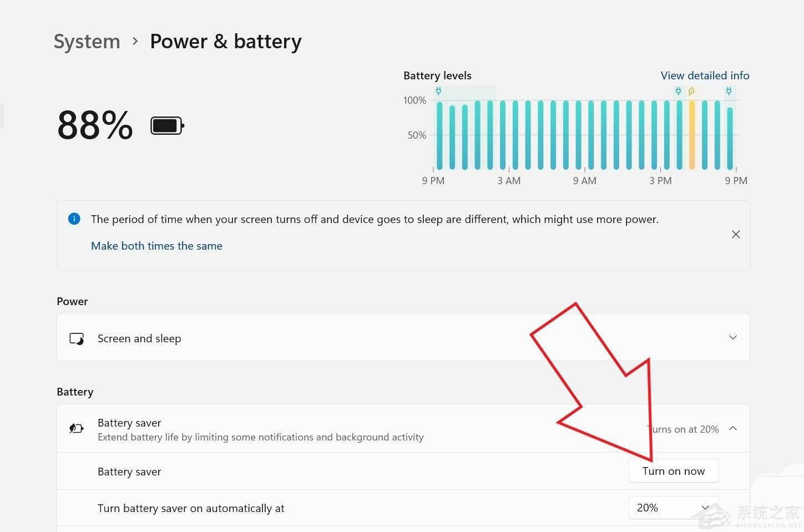Select the yellow battery saver bar in chart
Image resolution: width=804 pixels, height=532 pixels.
[x=692, y=135]
